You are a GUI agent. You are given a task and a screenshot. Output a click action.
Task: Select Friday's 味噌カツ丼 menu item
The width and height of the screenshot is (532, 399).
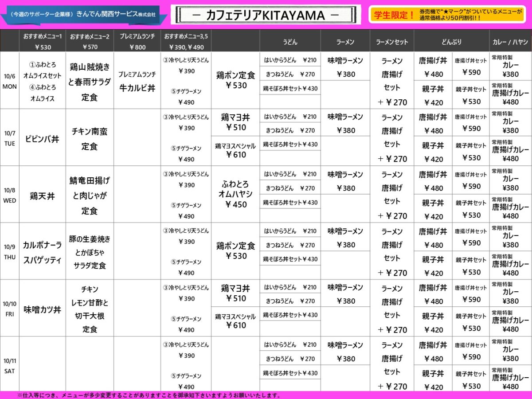point(42,309)
